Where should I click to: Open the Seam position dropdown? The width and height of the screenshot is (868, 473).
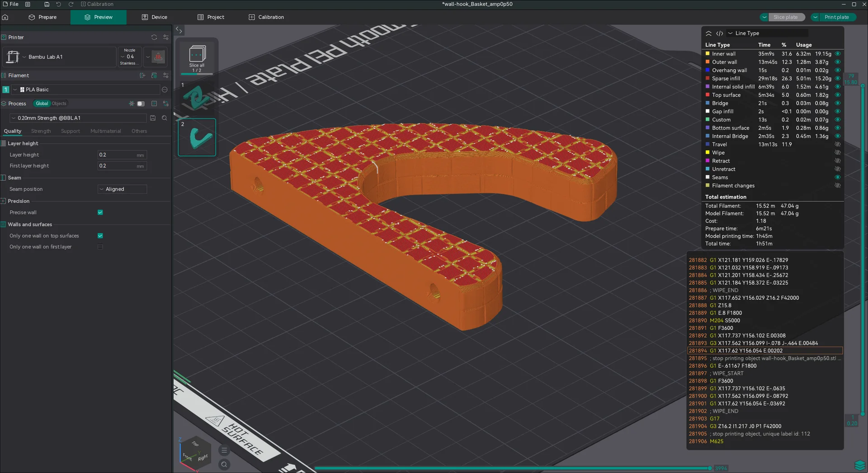tap(122, 189)
